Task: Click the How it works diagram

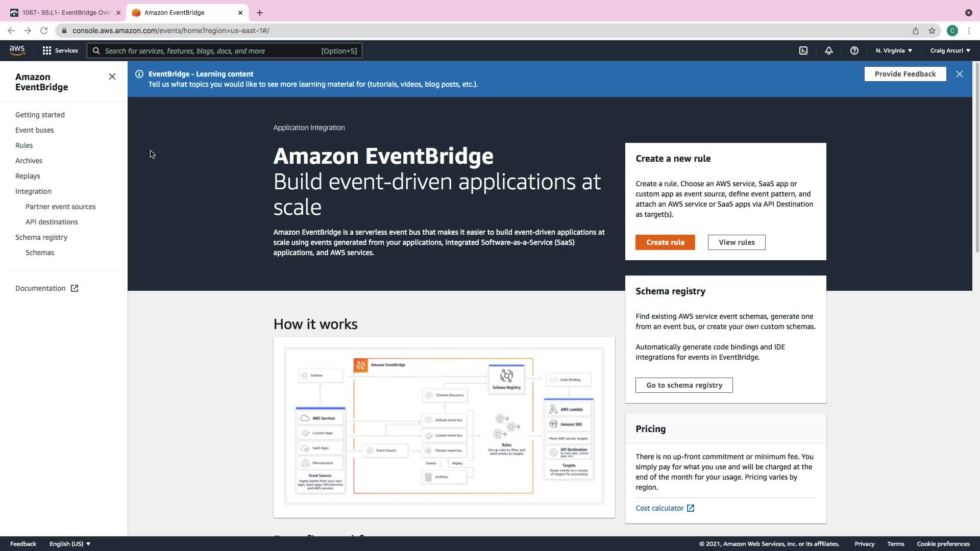Action: 444,427
